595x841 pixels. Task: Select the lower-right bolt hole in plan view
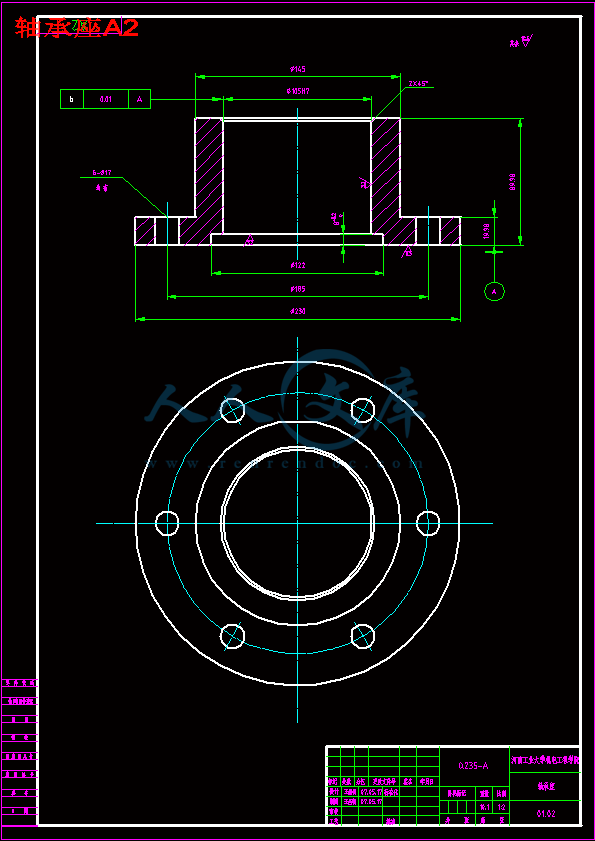pos(363,636)
